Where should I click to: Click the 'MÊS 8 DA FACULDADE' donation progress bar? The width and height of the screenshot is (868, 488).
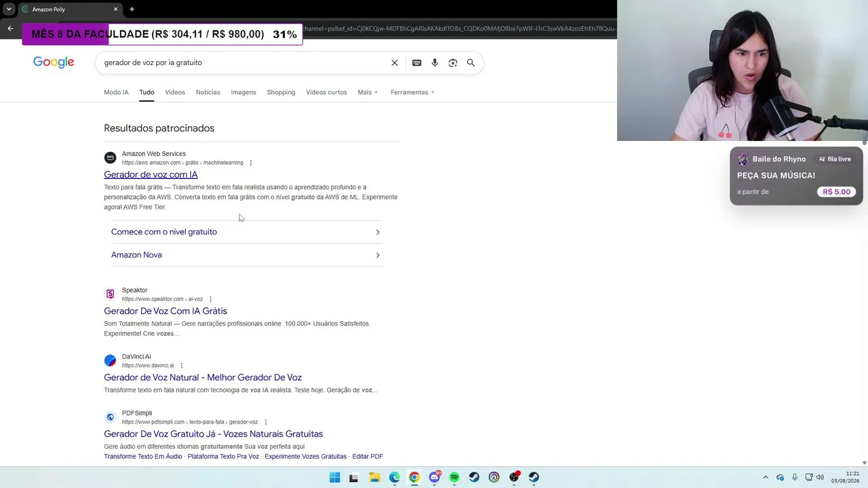(162, 34)
